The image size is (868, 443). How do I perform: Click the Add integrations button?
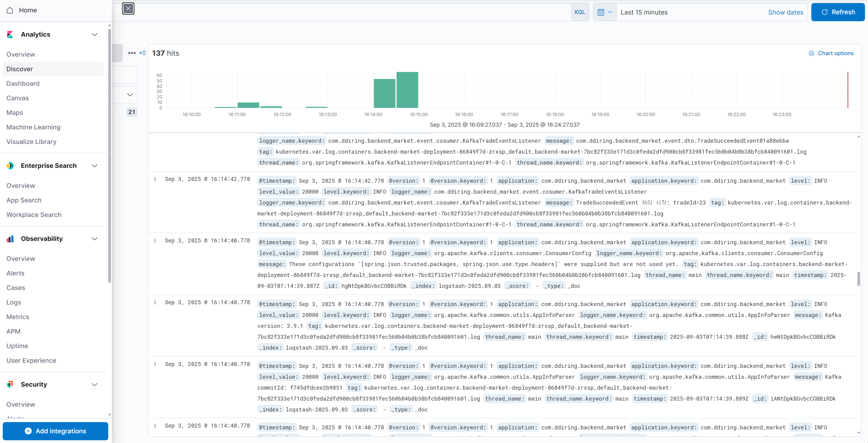coord(55,431)
